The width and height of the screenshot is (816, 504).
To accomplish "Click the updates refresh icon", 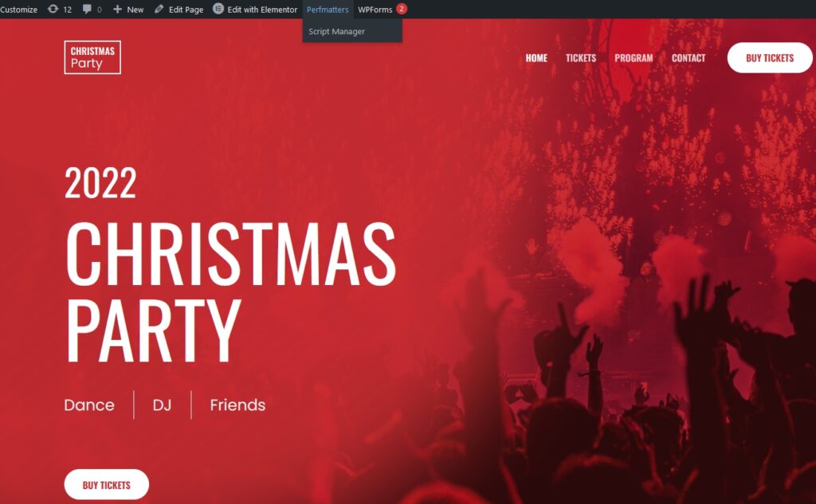I will (x=53, y=9).
